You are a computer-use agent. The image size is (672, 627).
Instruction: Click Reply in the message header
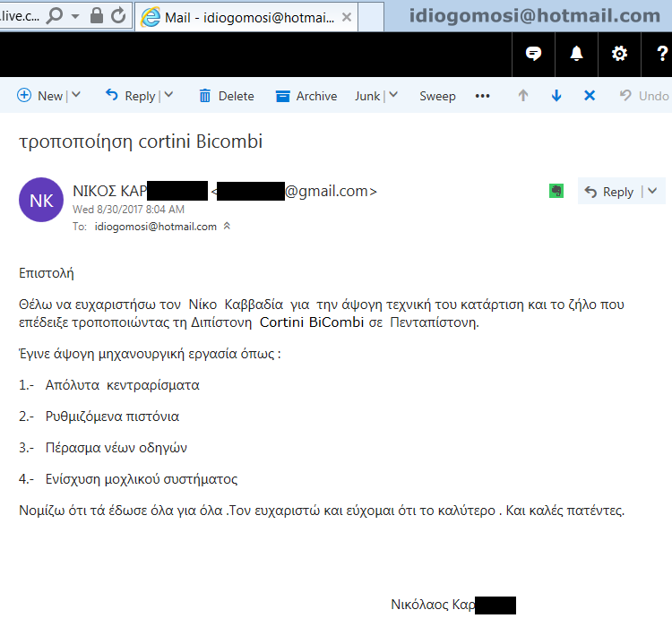(608, 192)
